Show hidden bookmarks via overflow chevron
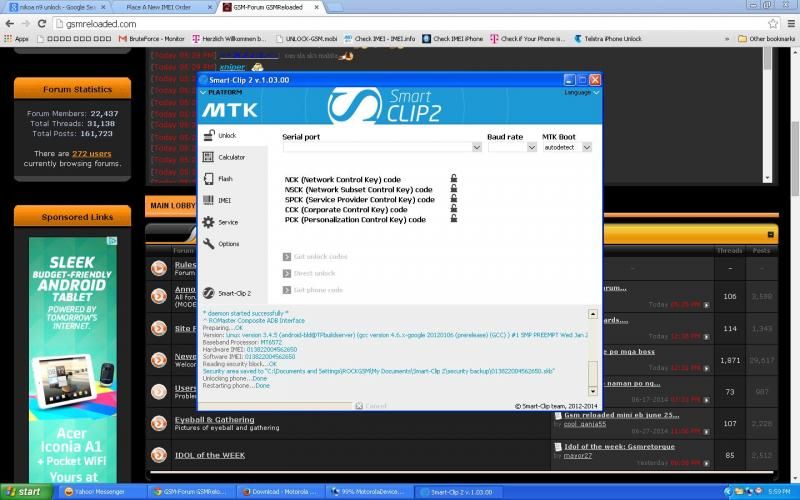 727,39
